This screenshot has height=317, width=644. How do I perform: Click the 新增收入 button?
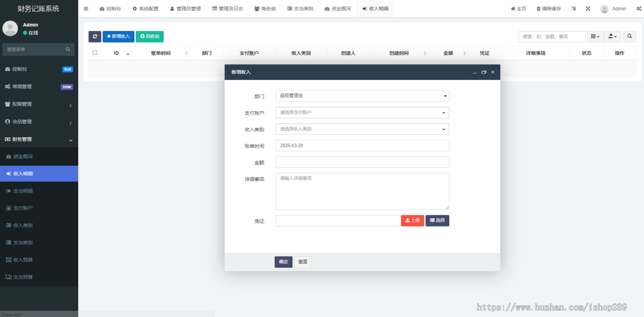coord(119,36)
